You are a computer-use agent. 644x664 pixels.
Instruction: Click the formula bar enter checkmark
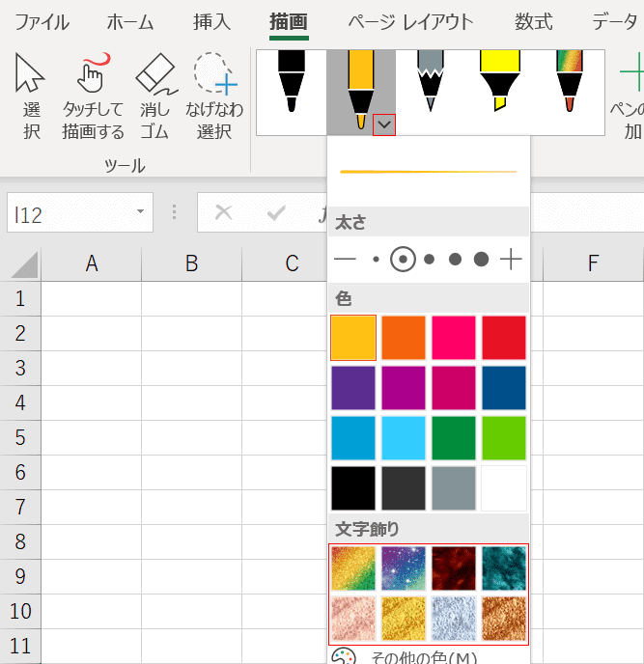(x=276, y=212)
